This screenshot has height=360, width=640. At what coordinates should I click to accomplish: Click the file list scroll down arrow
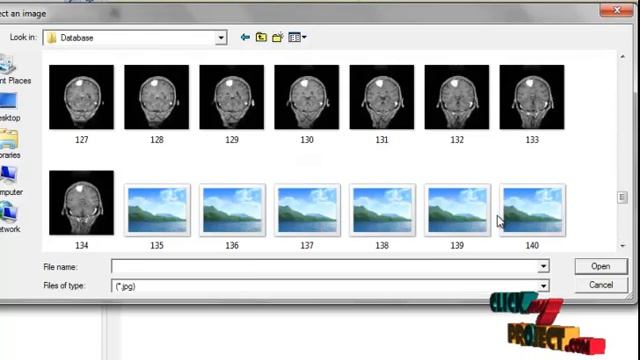tap(622, 246)
